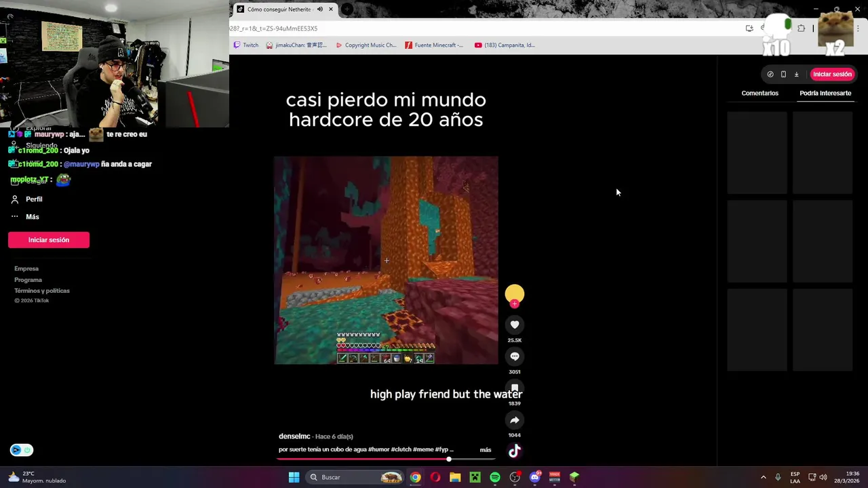The width and height of the screenshot is (868, 488).
Task: Open Voicemeeter from the taskbar
Action: (555, 477)
